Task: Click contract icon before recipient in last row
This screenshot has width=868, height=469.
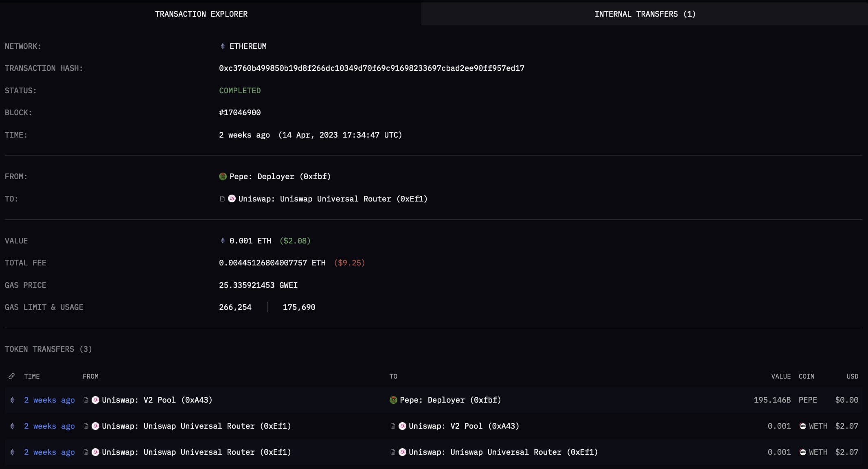Action: [x=393, y=452]
